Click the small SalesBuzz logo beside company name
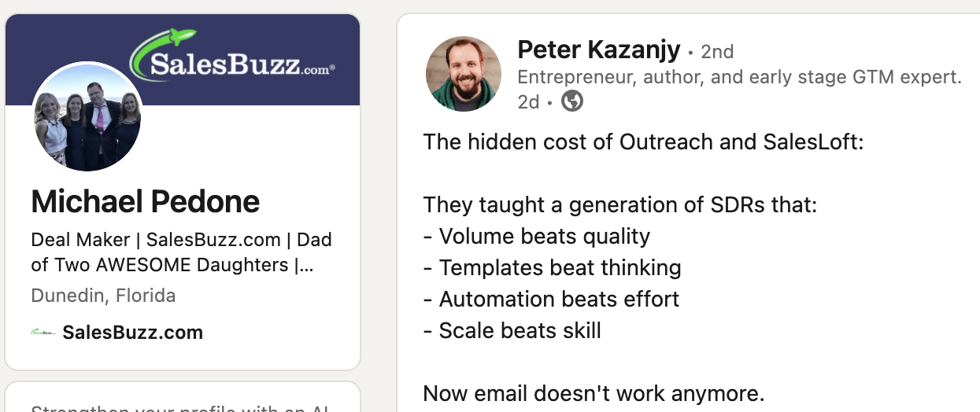980x412 pixels. coord(43,333)
